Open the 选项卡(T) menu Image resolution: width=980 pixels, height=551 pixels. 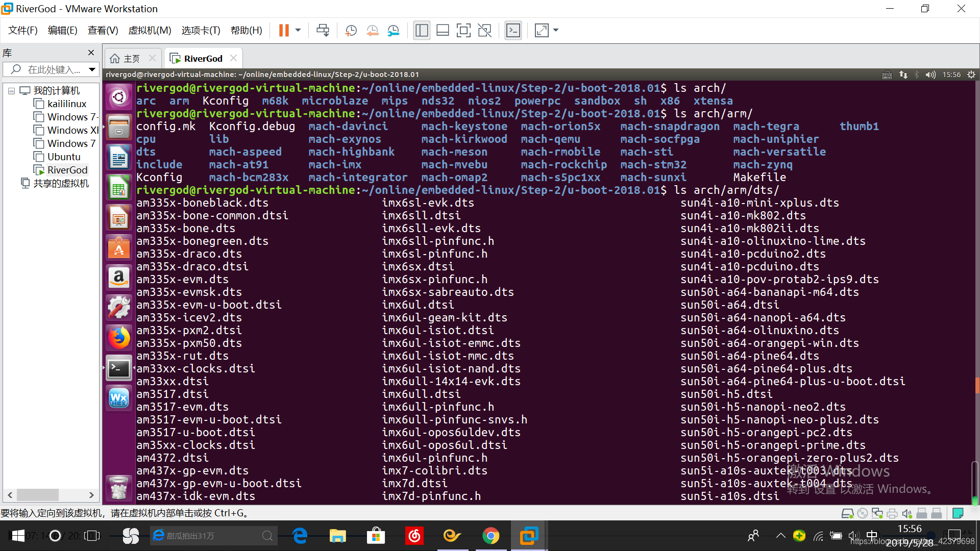pos(201,31)
